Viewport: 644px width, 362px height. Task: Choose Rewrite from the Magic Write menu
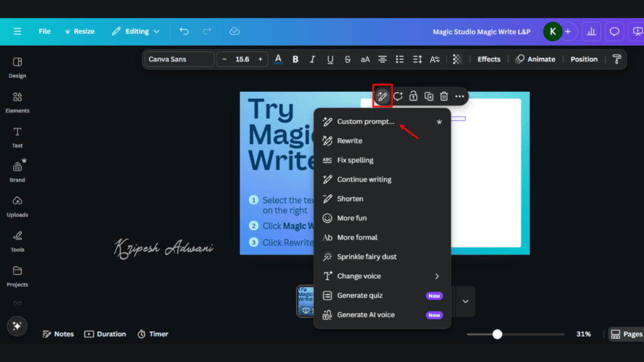point(350,141)
